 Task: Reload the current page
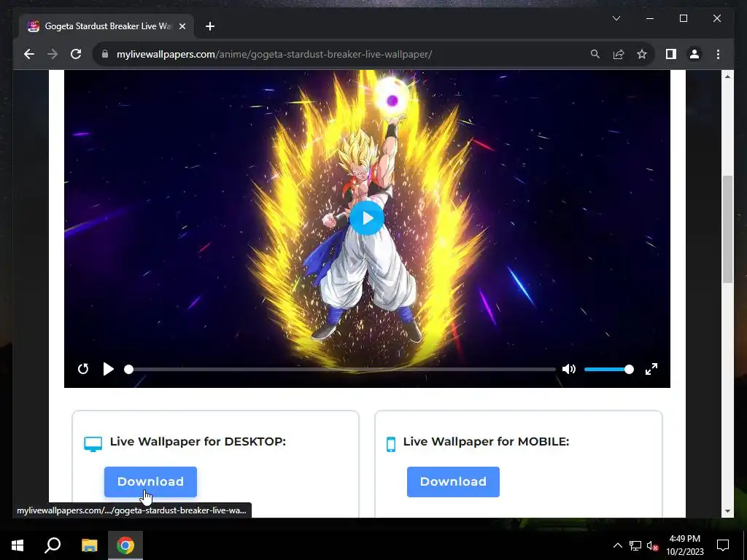click(76, 54)
